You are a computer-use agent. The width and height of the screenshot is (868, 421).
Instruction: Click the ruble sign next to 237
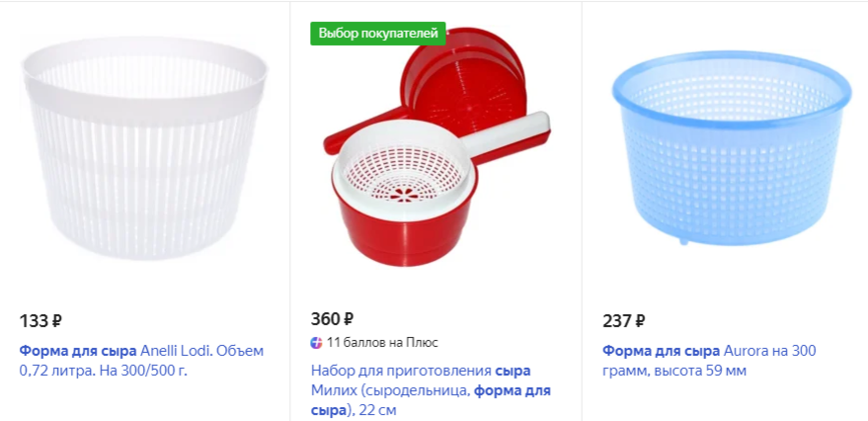tap(639, 321)
